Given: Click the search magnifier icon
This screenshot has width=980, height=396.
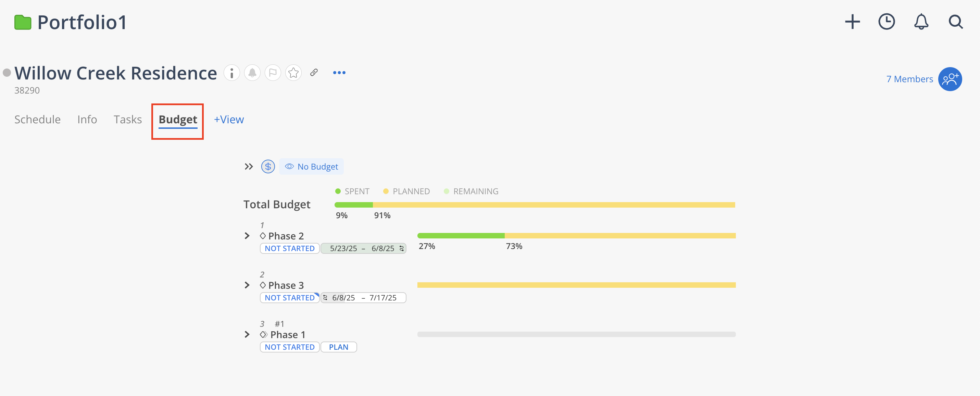Looking at the screenshot, I should pyautogui.click(x=955, y=22).
